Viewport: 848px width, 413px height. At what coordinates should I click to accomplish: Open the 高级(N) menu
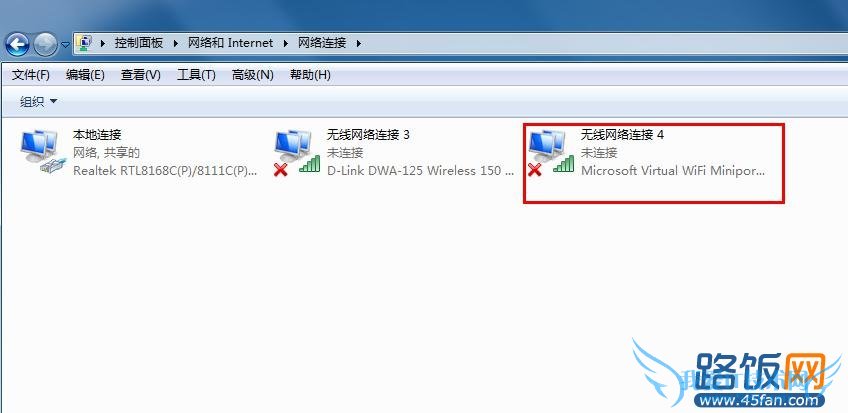pyautogui.click(x=253, y=75)
